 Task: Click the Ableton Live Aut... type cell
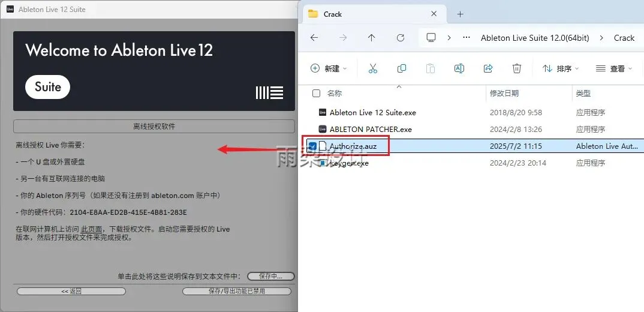[607, 146]
